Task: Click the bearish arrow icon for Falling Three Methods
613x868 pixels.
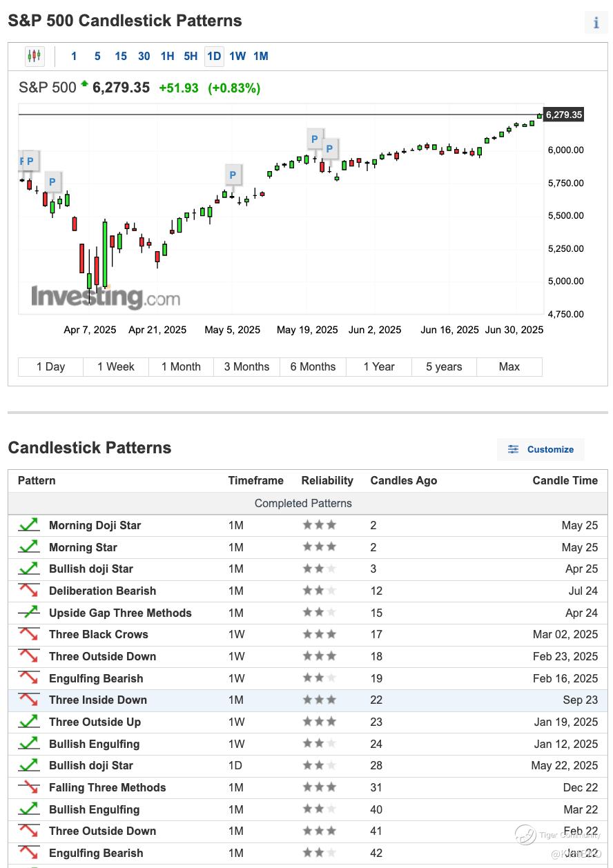Action: [x=28, y=787]
